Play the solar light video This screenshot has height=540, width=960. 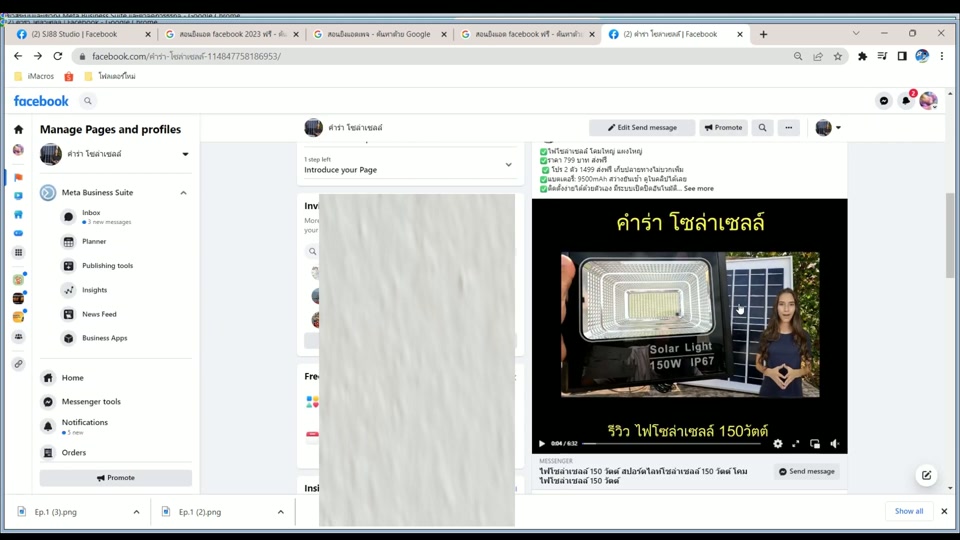(x=542, y=444)
